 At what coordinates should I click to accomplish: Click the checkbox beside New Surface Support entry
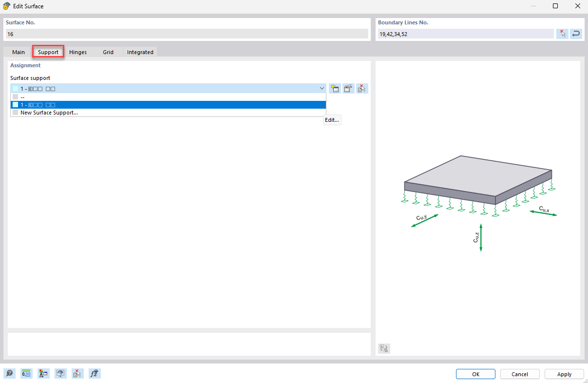pos(15,112)
